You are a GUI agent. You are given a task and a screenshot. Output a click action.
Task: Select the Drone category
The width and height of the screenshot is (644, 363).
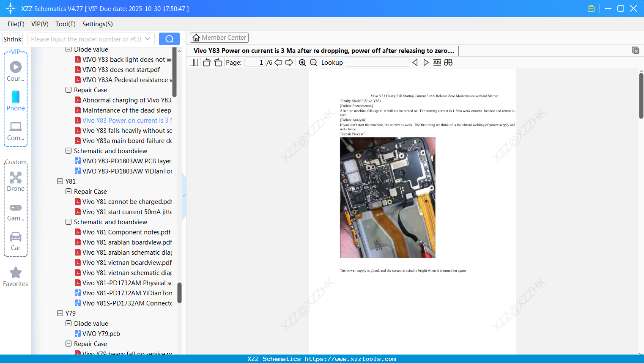click(16, 181)
